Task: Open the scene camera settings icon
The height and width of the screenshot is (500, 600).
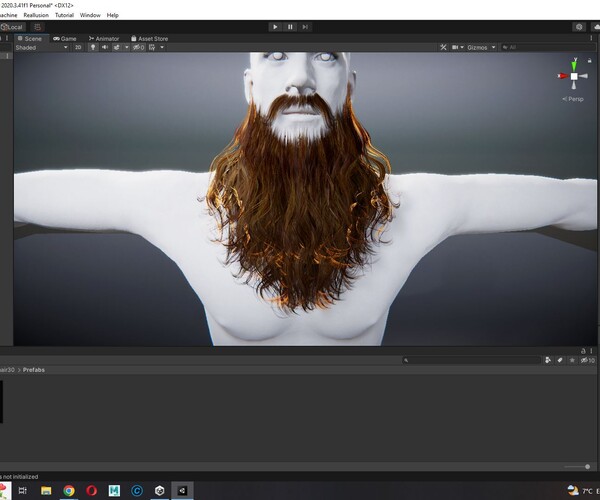Action: click(455, 47)
